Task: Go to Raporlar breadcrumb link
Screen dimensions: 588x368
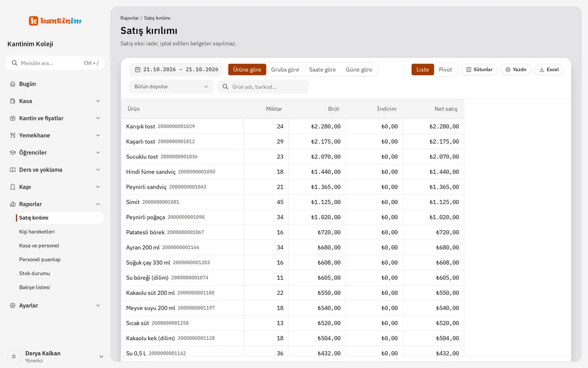Action: coord(129,18)
